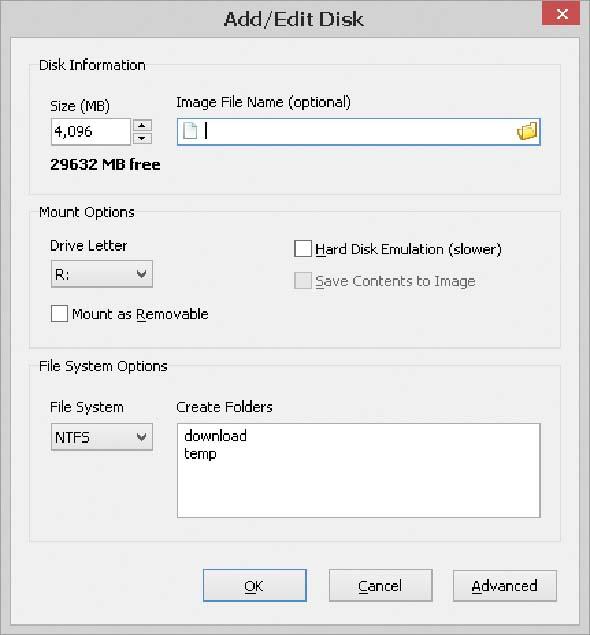This screenshot has height=635, width=590.
Task: Click the OK button
Action: [255, 586]
